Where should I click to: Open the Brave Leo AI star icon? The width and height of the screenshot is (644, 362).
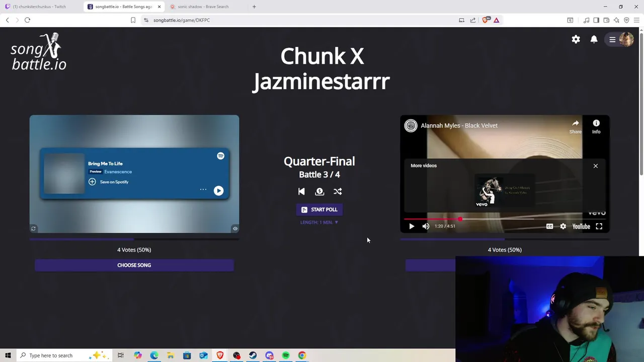point(616,20)
